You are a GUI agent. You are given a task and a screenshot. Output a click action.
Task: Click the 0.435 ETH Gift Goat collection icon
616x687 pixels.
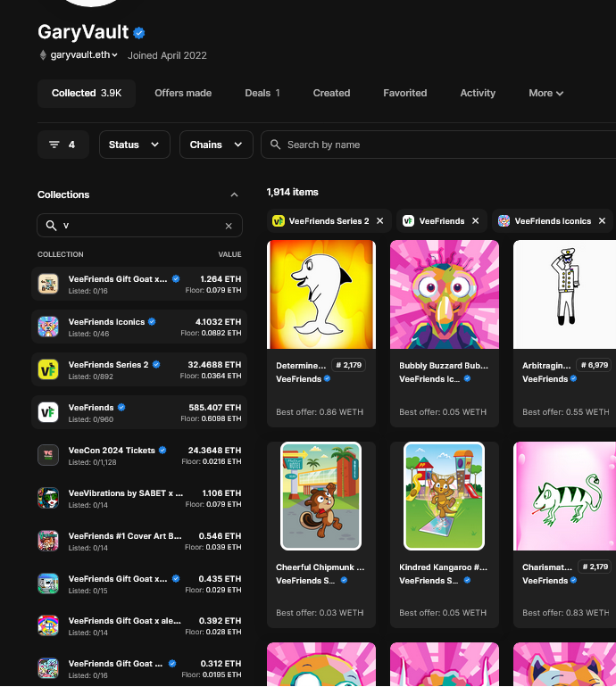point(48,584)
